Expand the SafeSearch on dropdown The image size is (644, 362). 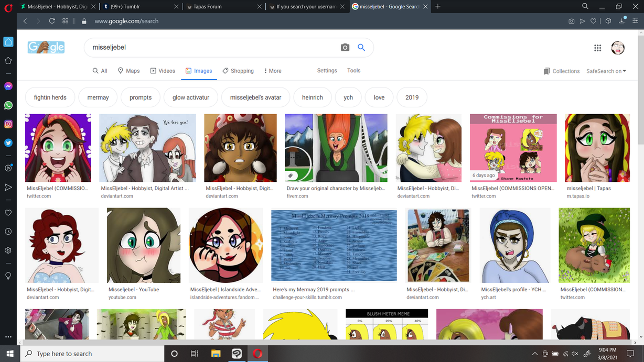(606, 71)
